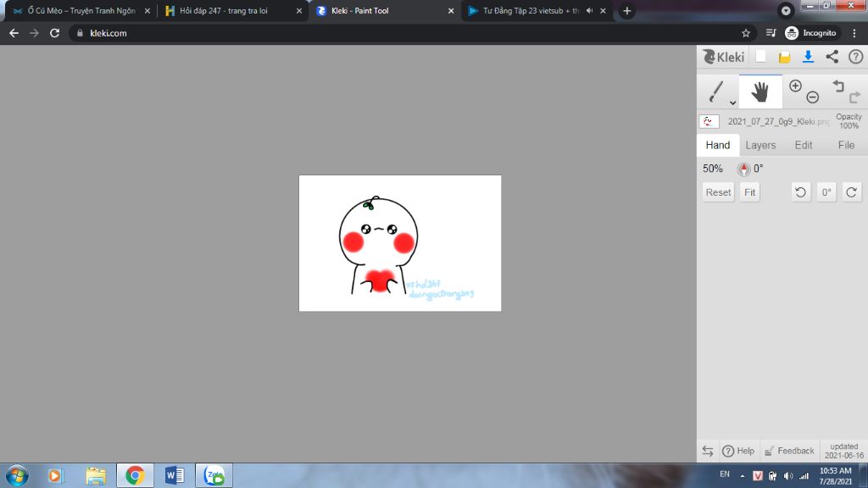Rotate canvas counter-clockwise
Viewport: 868px width, 488px height.
pyautogui.click(x=800, y=192)
